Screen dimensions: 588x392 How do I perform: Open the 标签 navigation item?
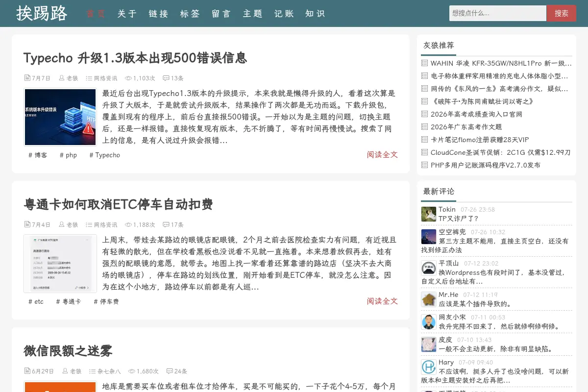point(190,14)
